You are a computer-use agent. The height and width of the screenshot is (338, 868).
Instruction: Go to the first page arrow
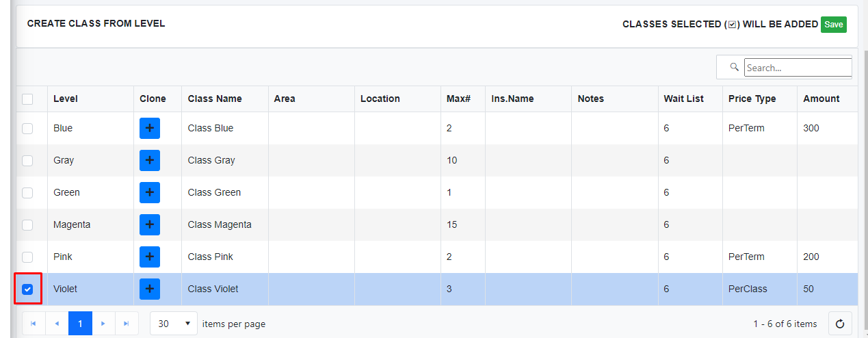click(x=34, y=324)
